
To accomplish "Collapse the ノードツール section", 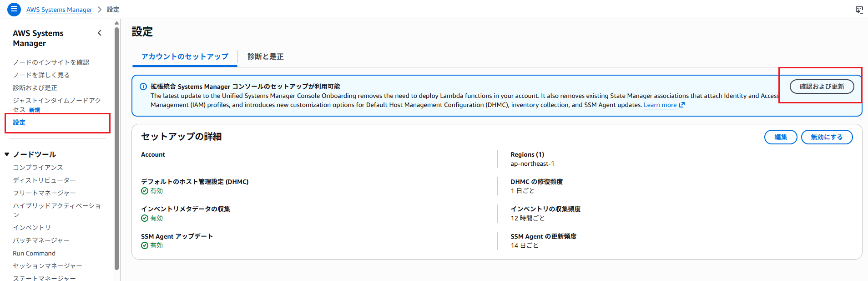I will 7,154.
